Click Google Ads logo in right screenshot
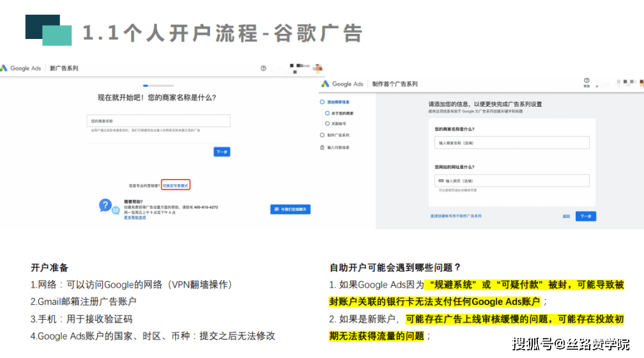The image size is (644, 358). (x=343, y=84)
